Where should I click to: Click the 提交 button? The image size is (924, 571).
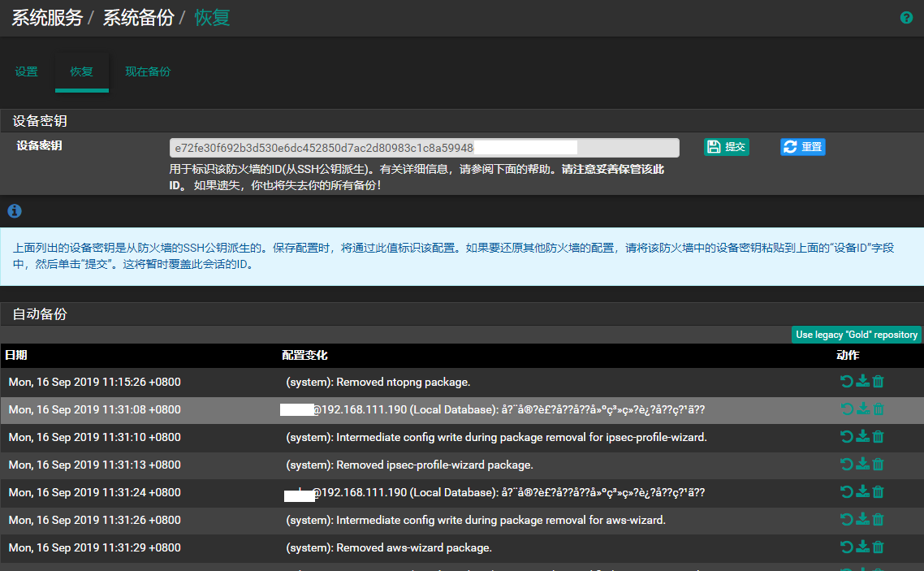tap(727, 147)
